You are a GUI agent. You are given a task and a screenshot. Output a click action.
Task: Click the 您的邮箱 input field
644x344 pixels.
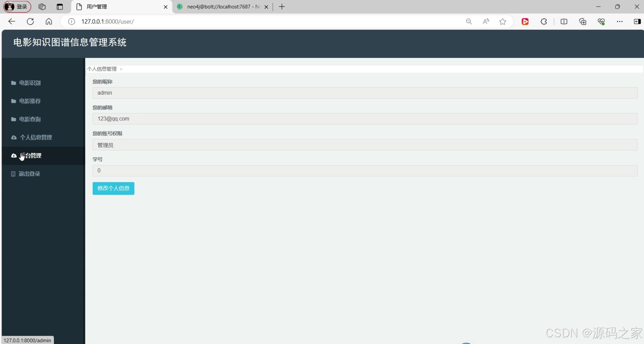click(x=365, y=119)
